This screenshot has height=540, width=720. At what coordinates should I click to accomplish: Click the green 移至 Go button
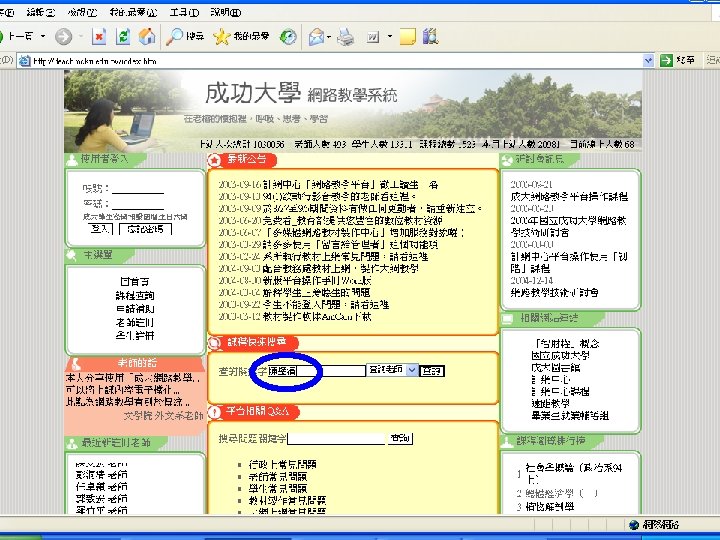pyautogui.click(x=677, y=60)
